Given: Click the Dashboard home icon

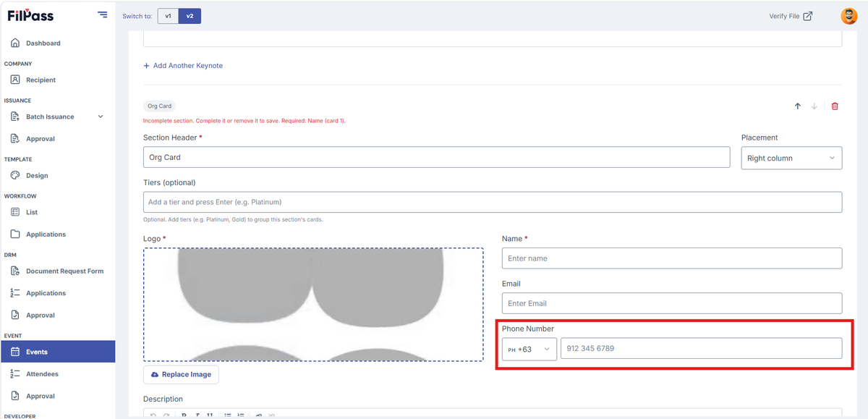Looking at the screenshot, I should click(x=15, y=43).
